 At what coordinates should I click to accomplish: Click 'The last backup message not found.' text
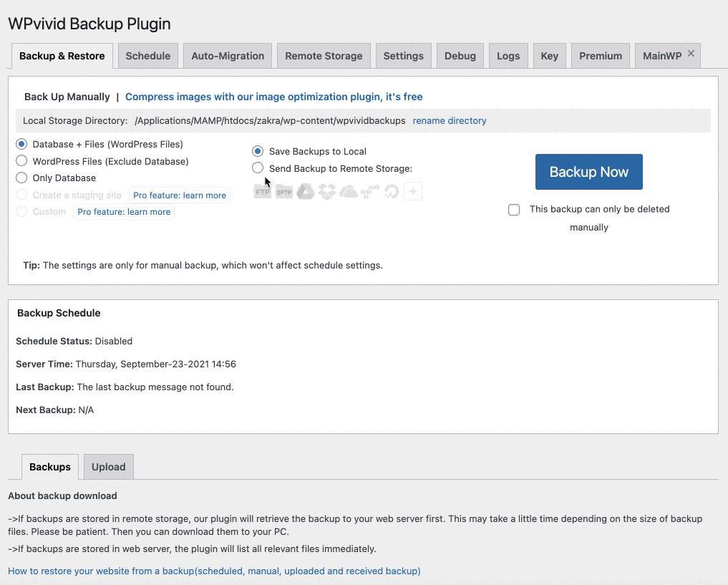pos(155,387)
